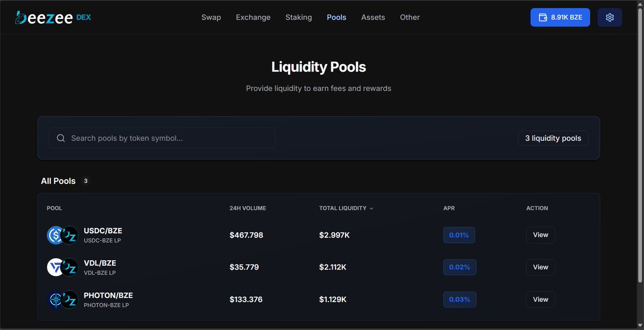Click the search magnifier icon
Image resolution: width=644 pixels, height=330 pixels.
click(x=61, y=138)
